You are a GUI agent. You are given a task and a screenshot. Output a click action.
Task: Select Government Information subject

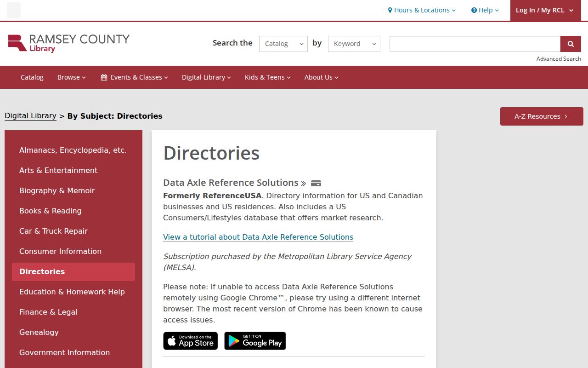pyautogui.click(x=73, y=352)
